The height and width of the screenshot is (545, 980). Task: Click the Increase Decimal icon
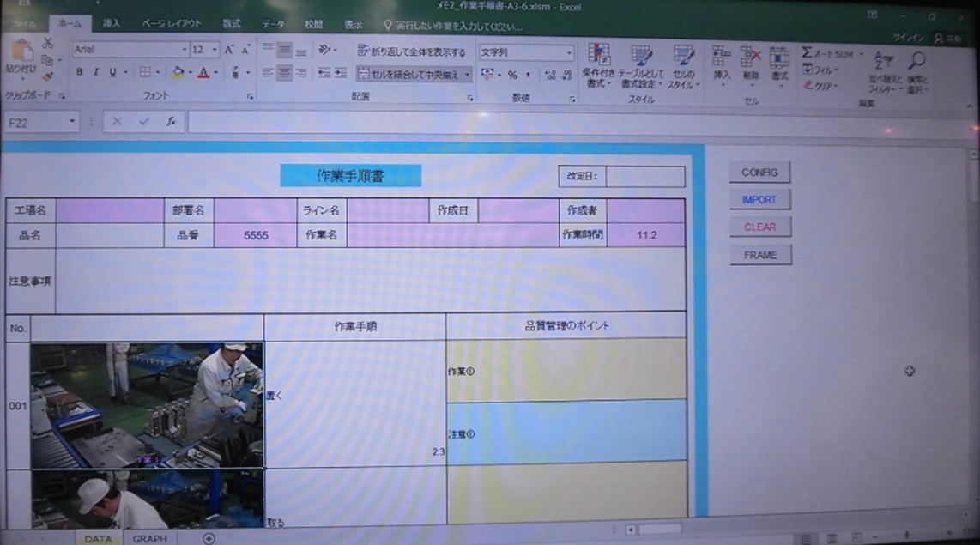(550, 75)
